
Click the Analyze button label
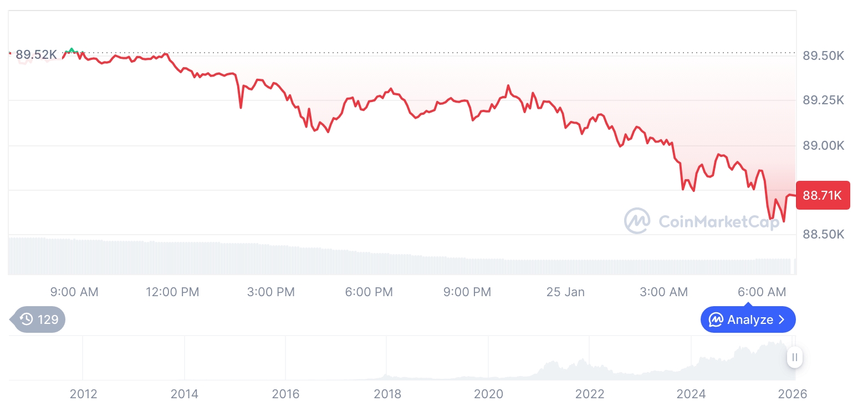[750, 319]
